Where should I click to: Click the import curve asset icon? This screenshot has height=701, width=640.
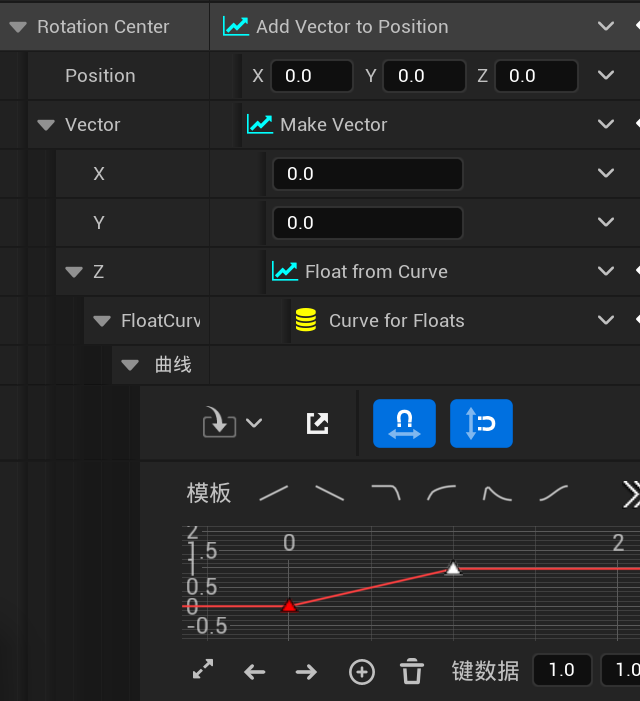(x=219, y=423)
